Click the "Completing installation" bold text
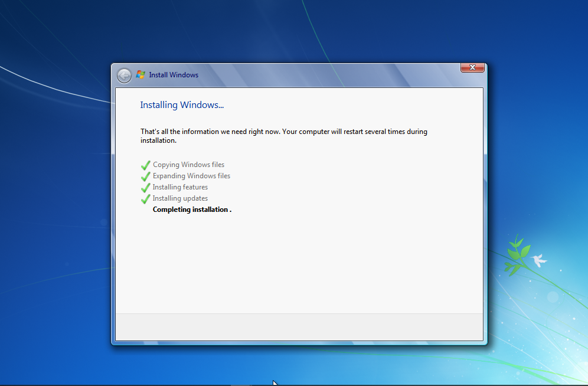This screenshot has height=386, width=588. point(192,210)
